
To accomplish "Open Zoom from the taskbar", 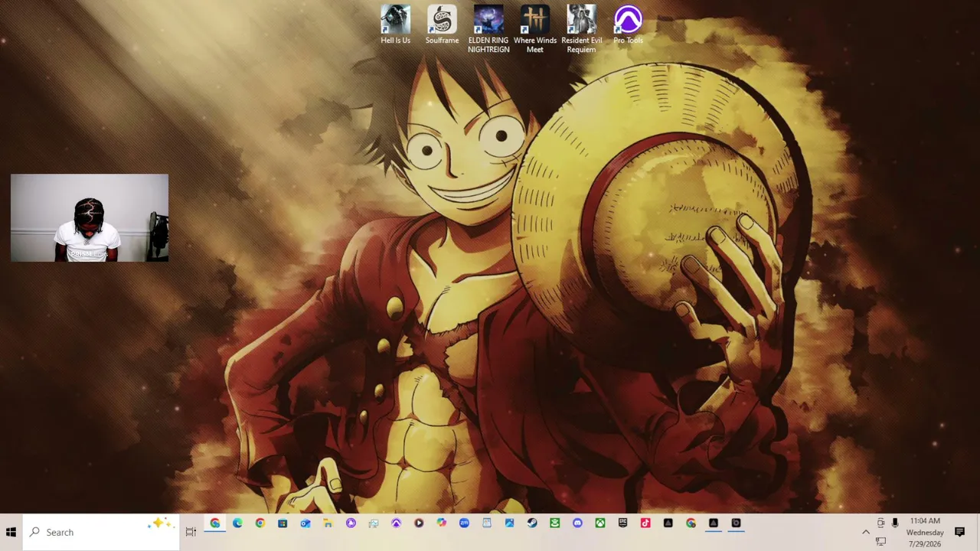I will click(x=464, y=523).
